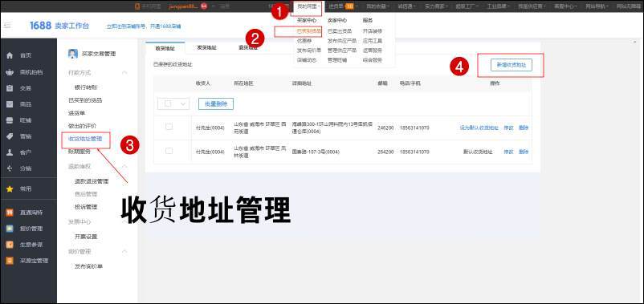Open 退款退货管理 in the left menu
The width and height of the screenshot is (644, 304).
92,181
